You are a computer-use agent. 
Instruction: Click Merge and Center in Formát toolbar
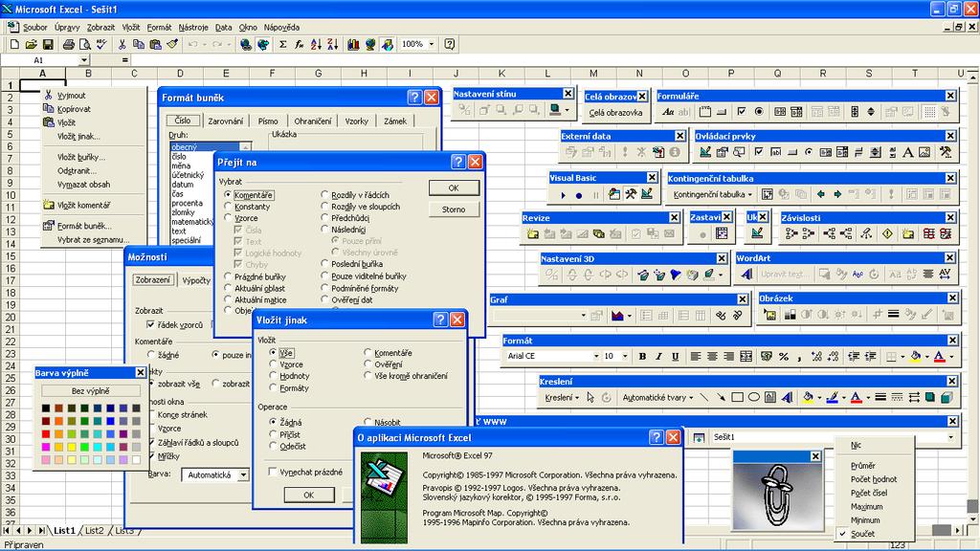click(746, 356)
